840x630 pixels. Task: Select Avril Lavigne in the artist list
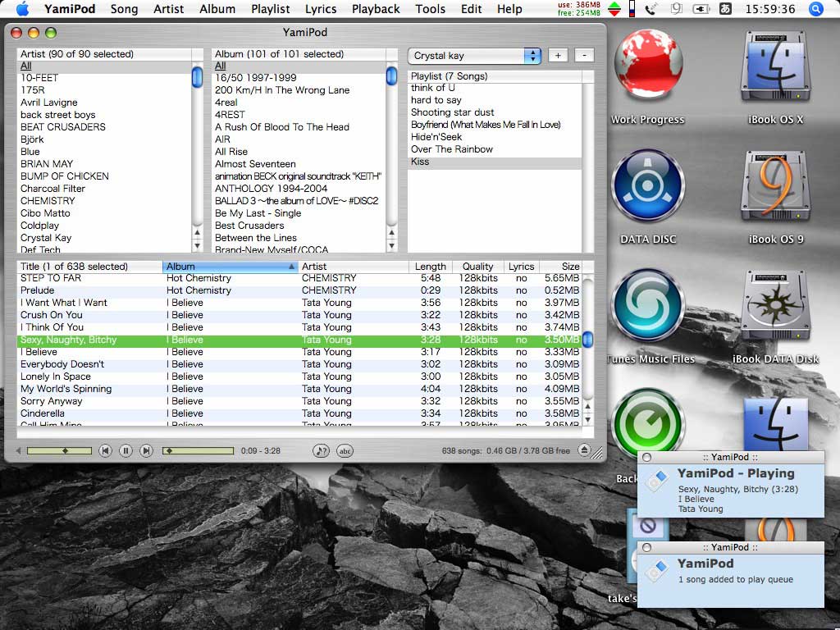pyautogui.click(x=49, y=103)
